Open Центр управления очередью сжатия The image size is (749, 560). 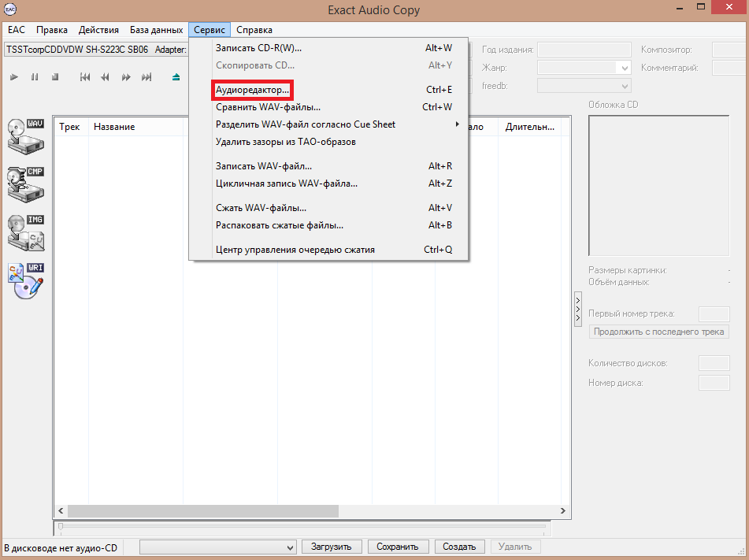pyautogui.click(x=328, y=250)
